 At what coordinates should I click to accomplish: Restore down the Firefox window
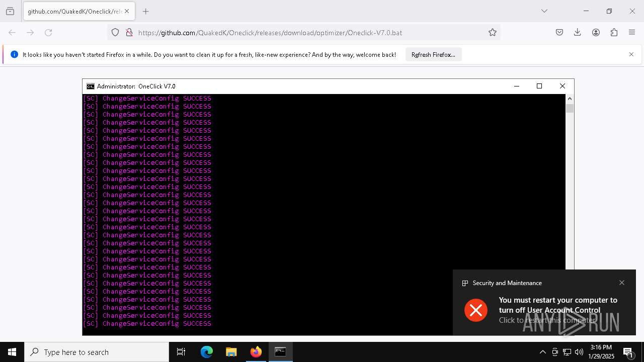(x=609, y=11)
